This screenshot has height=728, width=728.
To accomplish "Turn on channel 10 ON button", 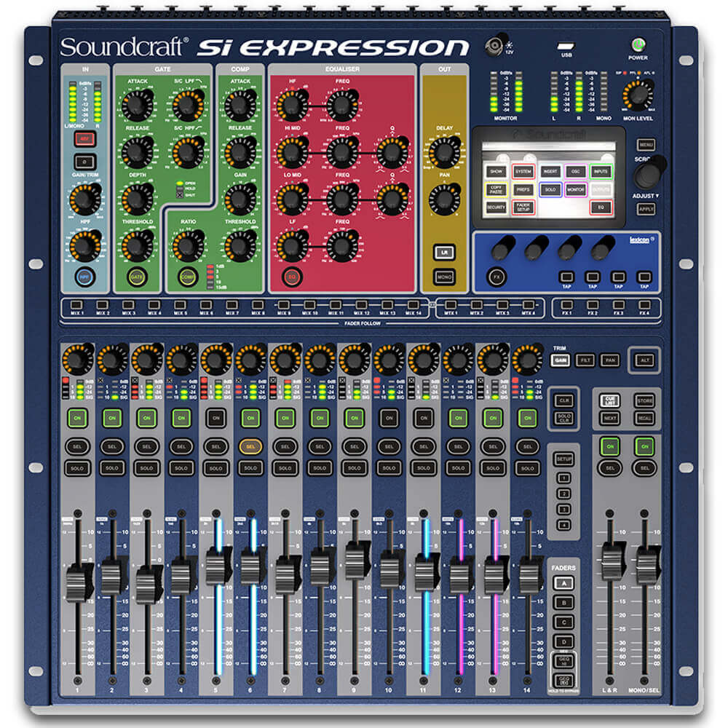I will [389, 418].
